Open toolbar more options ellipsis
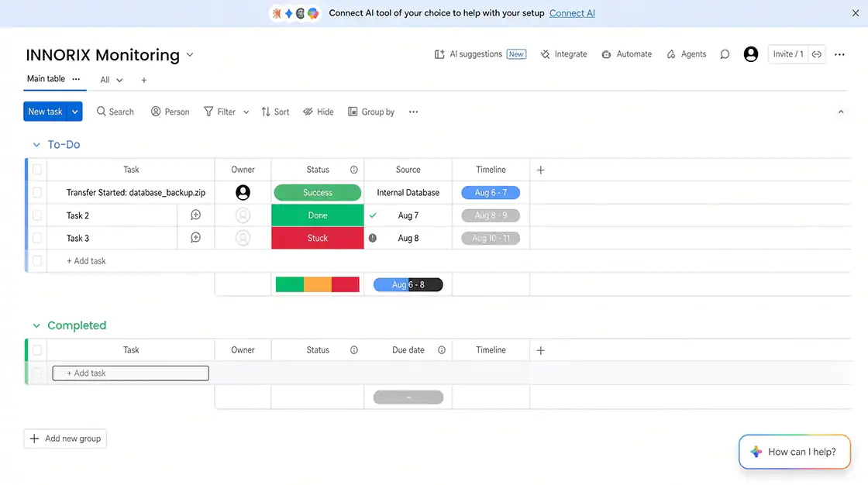868x485 pixels. click(x=413, y=112)
